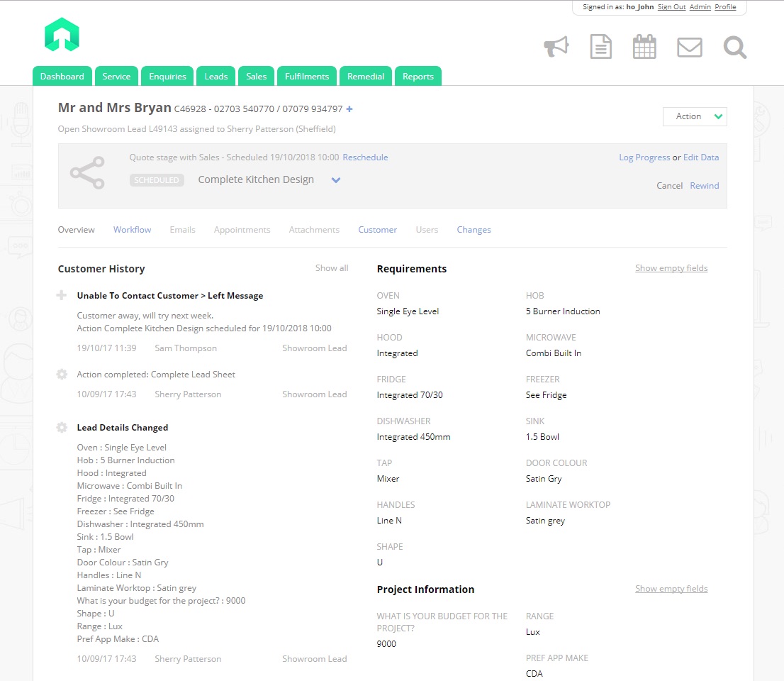Viewport: 784px width, 681px height.
Task: Open the Action dropdown
Action: point(695,116)
